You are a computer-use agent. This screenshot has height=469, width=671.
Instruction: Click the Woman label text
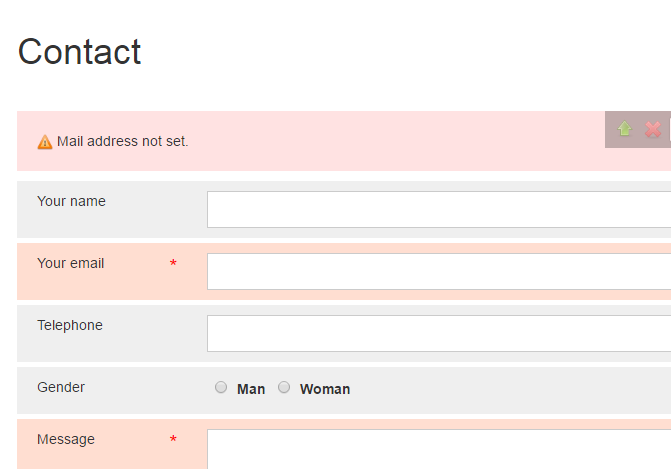click(325, 389)
